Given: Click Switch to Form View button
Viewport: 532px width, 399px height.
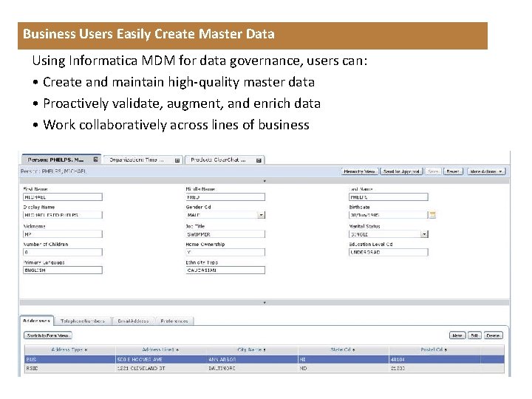Looking at the screenshot, I should click(48, 335).
